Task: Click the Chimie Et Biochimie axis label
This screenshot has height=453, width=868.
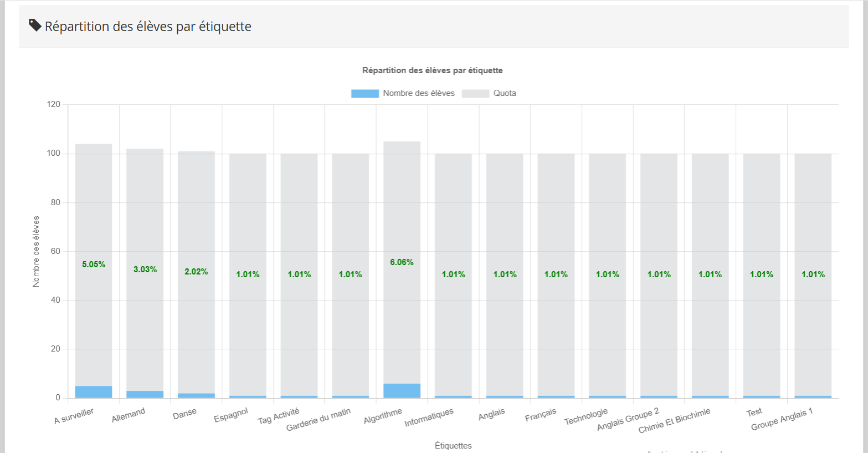Action: (674, 420)
